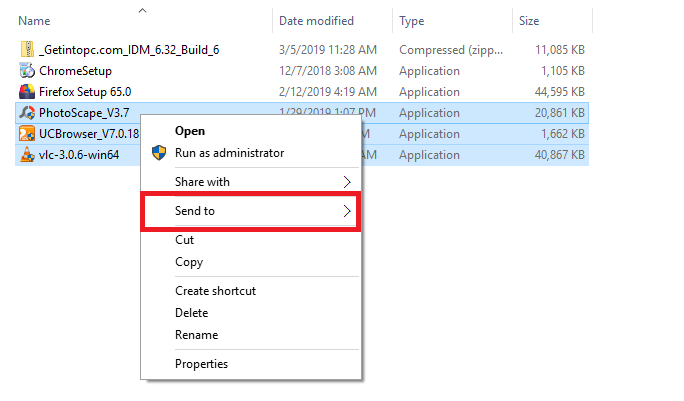Choose Delete from the context menu

(x=192, y=312)
